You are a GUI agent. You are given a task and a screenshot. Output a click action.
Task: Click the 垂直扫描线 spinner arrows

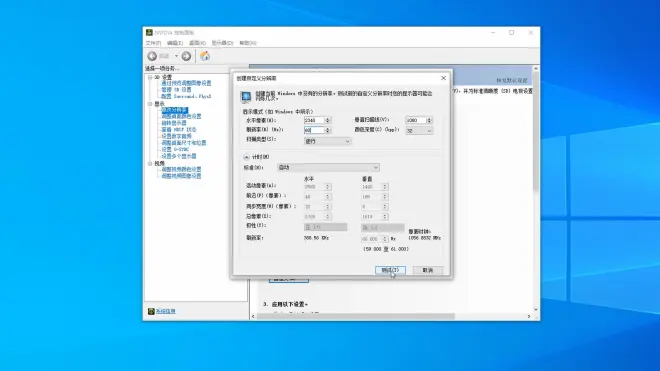click(x=429, y=120)
